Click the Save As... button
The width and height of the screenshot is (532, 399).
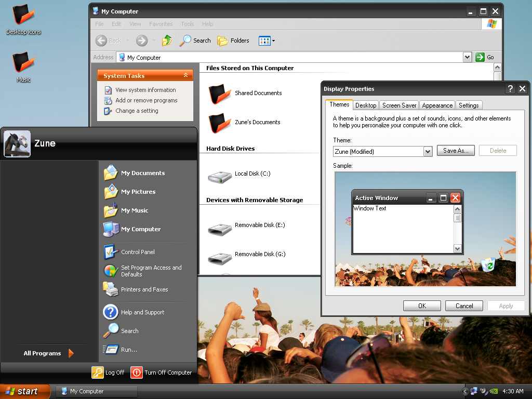pos(456,151)
